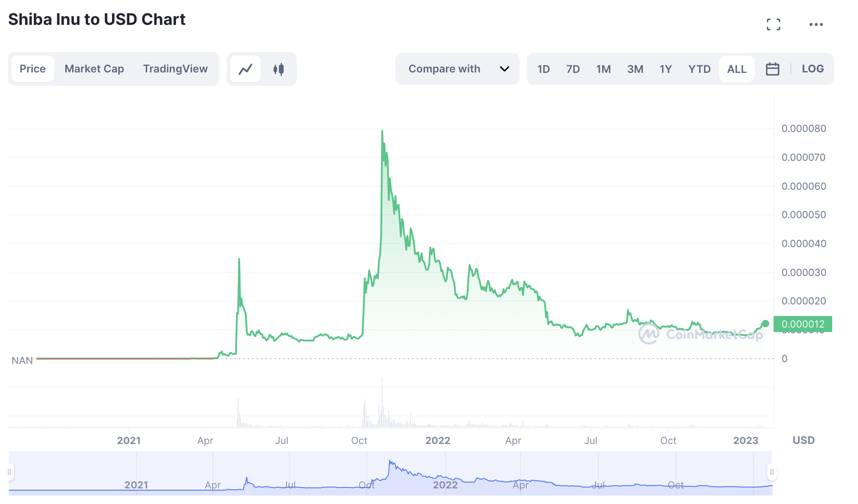Click the USD currency label
Image resolution: width=858 pixels, height=504 pixels.
804,440
